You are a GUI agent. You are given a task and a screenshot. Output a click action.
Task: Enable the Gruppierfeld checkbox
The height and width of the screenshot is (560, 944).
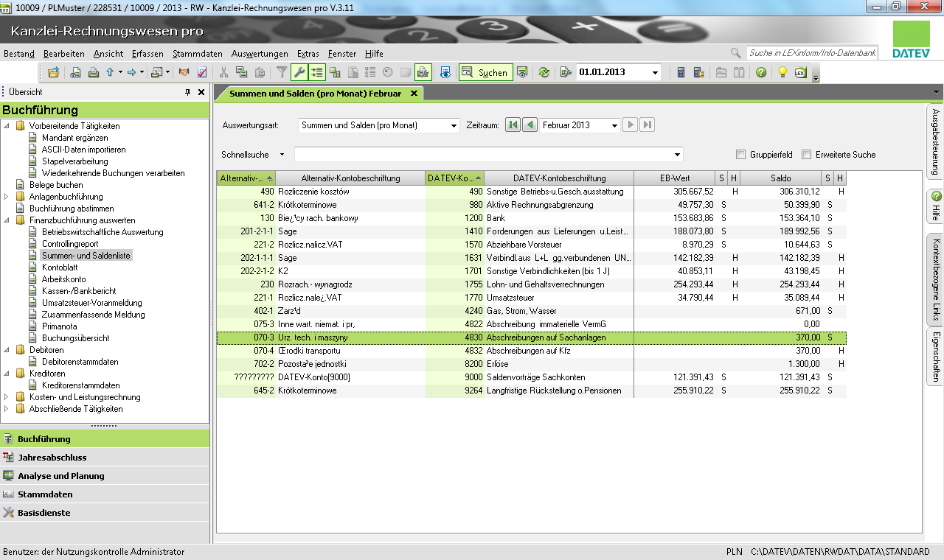(x=741, y=155)
